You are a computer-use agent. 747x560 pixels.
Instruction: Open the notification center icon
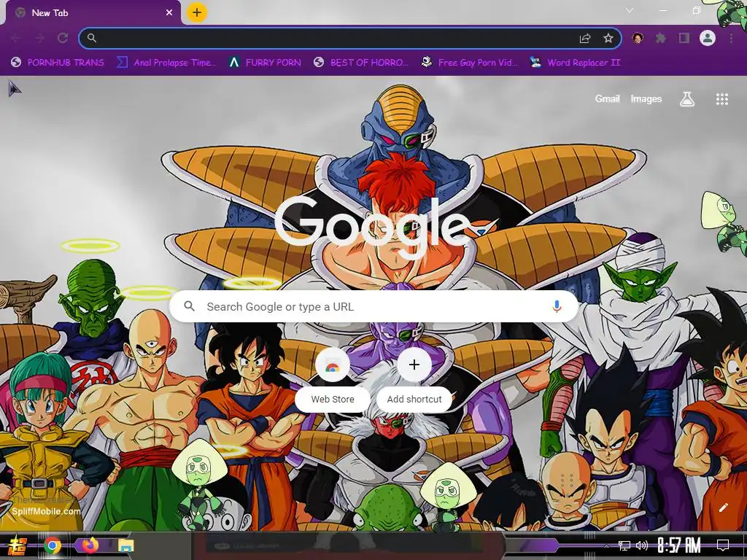(723, 545)
